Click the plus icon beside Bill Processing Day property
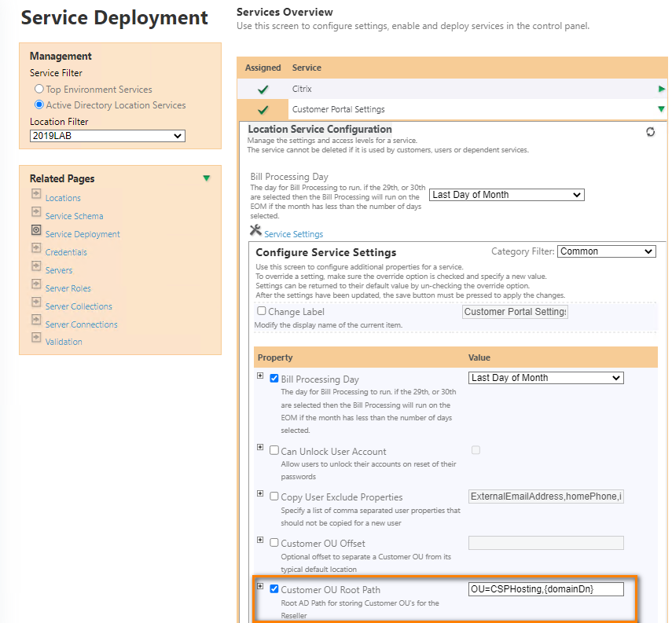672x623 pixels. [x=261, y=376]
